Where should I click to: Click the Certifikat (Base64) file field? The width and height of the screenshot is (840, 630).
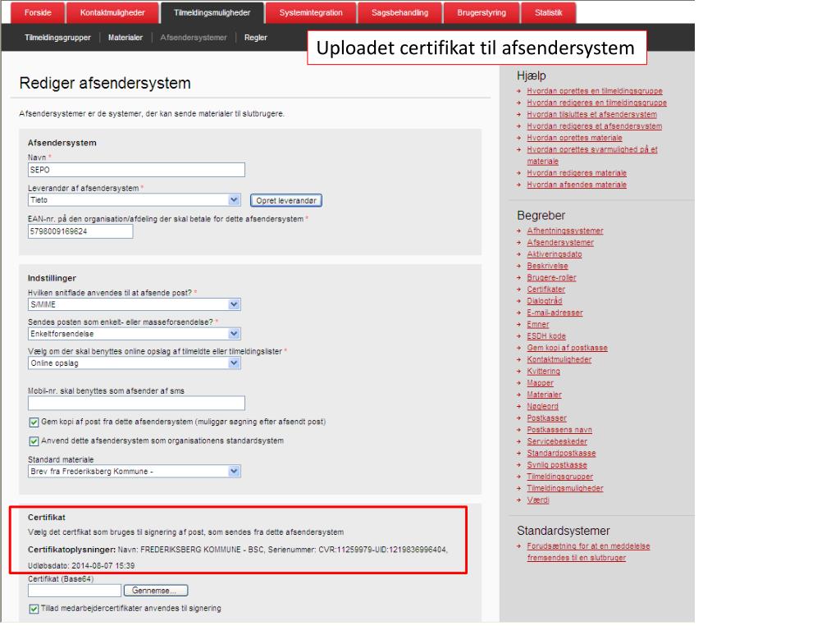pos(75,591)
